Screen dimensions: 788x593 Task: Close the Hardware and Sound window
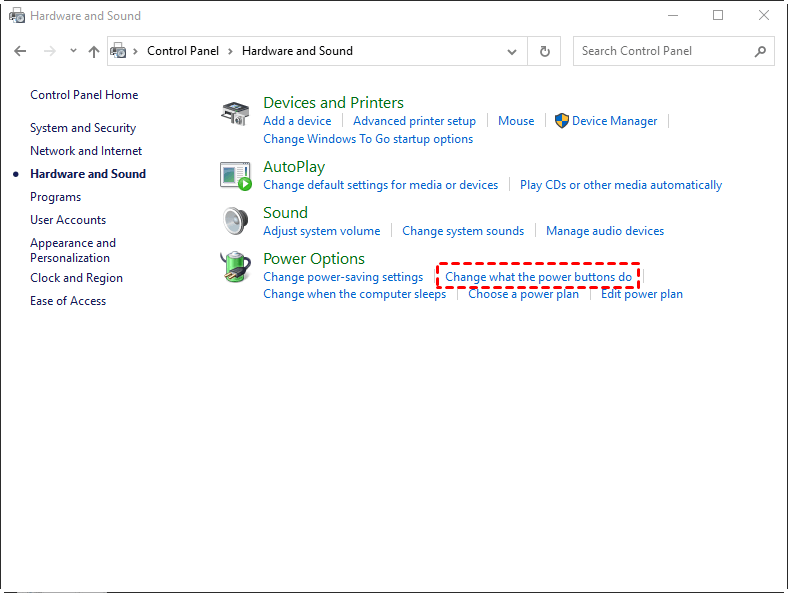(764, 16)
